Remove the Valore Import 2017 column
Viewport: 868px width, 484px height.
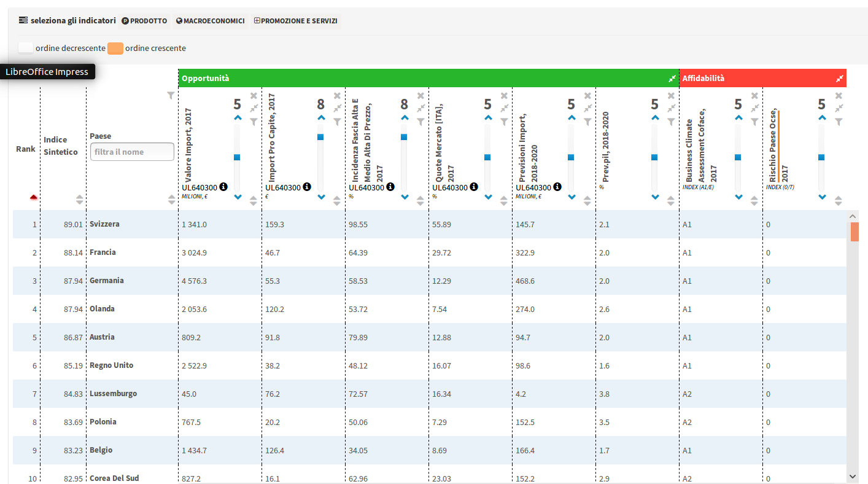click(x=254, y=96)
